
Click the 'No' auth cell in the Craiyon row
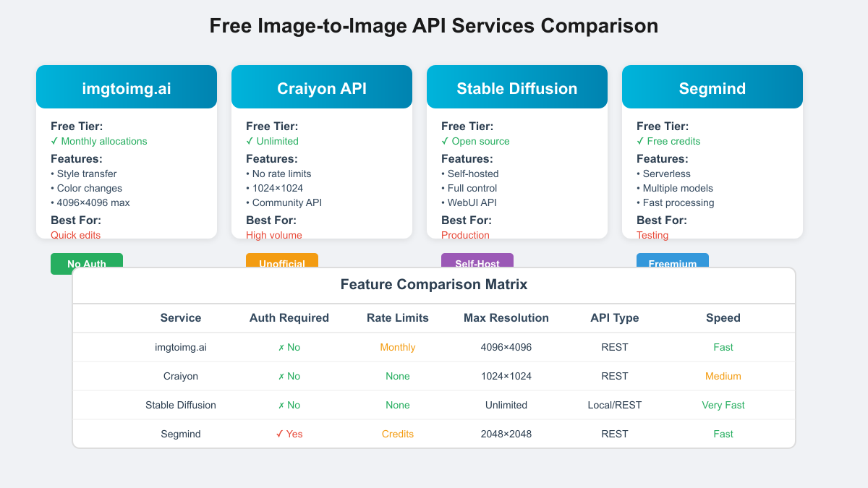(289, 376)
